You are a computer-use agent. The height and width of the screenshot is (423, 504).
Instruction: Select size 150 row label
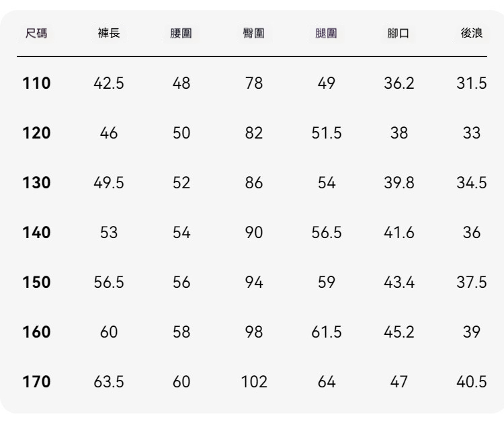[37, 282]
